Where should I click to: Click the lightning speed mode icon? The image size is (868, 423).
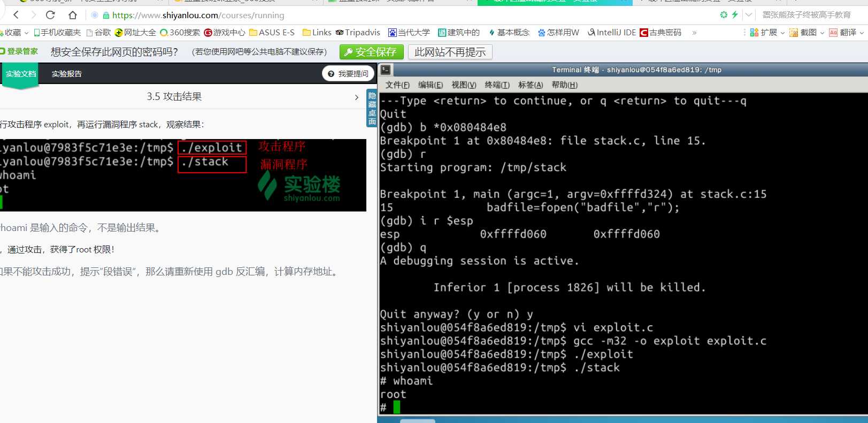coord(735,15)
